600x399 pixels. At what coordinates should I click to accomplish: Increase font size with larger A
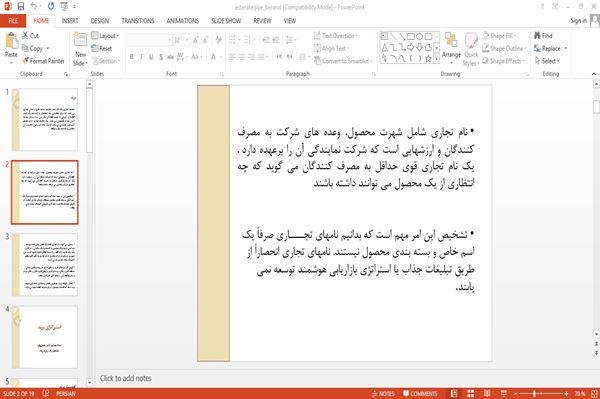click(196, 40)
